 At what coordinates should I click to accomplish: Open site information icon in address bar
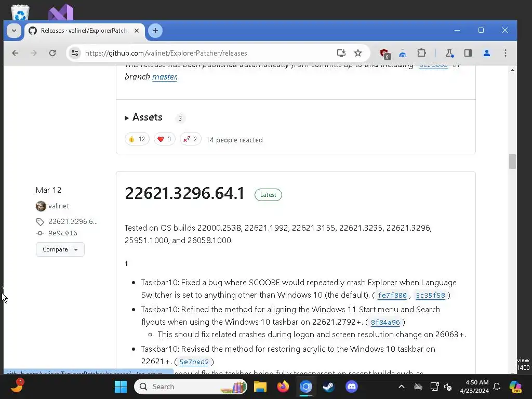tap(75, 53)
